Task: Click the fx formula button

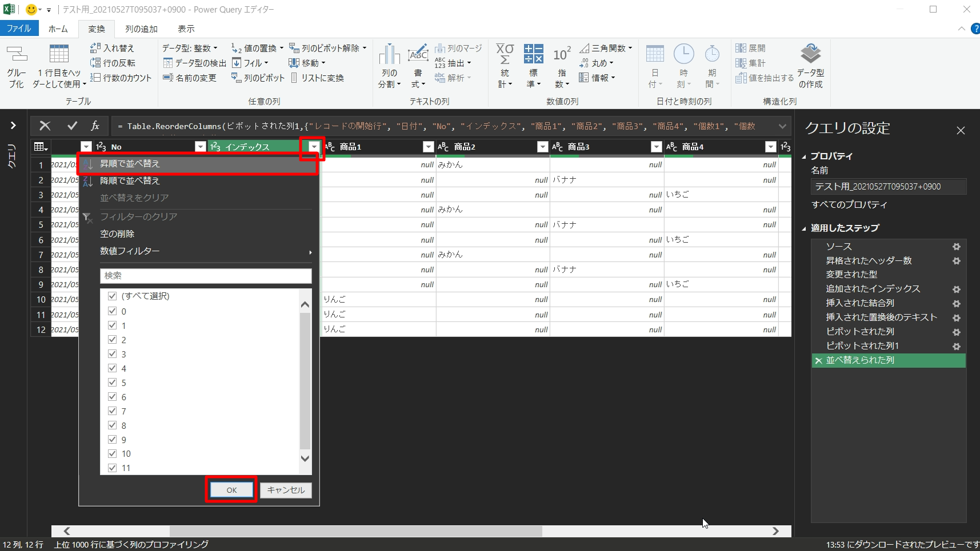Action: click(x=95, y=126)
